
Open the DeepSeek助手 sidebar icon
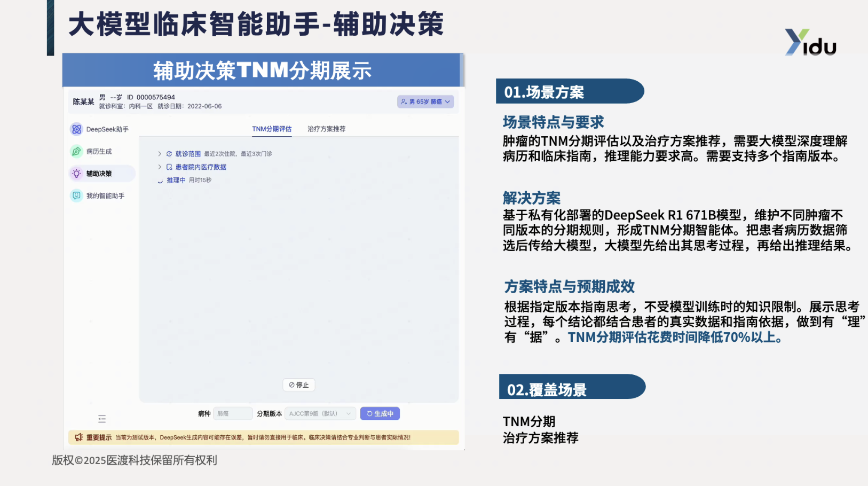76,129
